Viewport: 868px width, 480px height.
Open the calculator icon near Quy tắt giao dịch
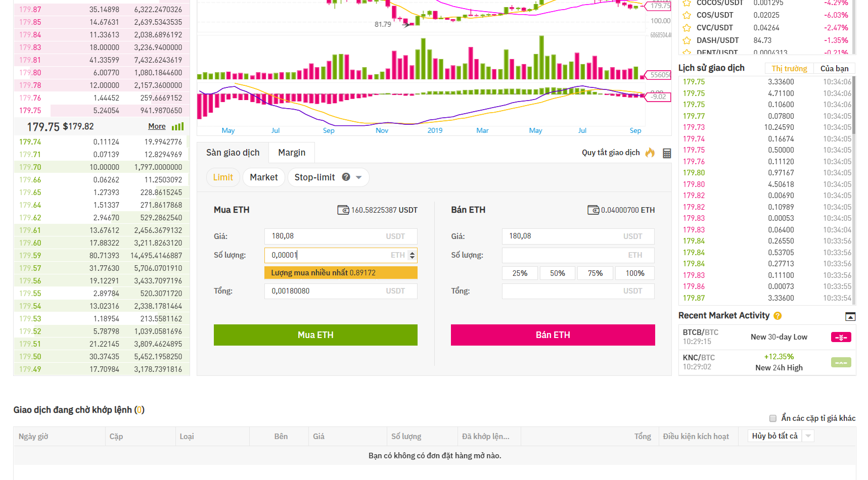(x=667, y=153)
